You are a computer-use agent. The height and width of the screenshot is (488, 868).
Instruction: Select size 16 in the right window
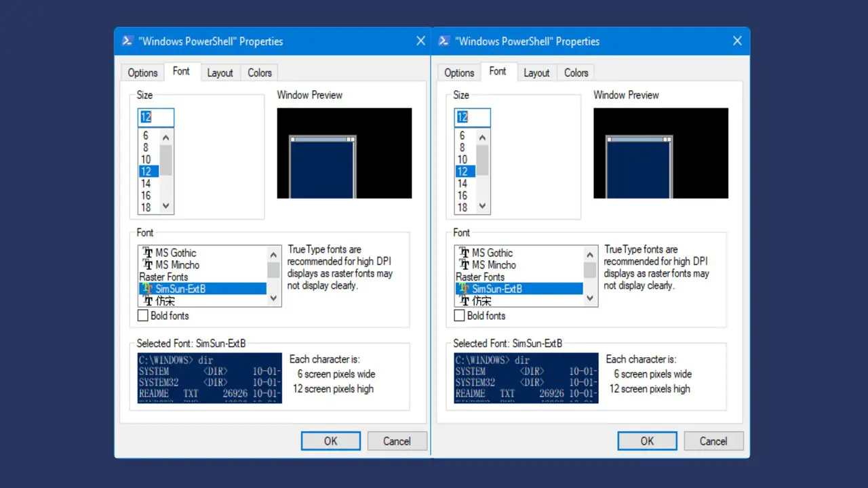point(465,196)
